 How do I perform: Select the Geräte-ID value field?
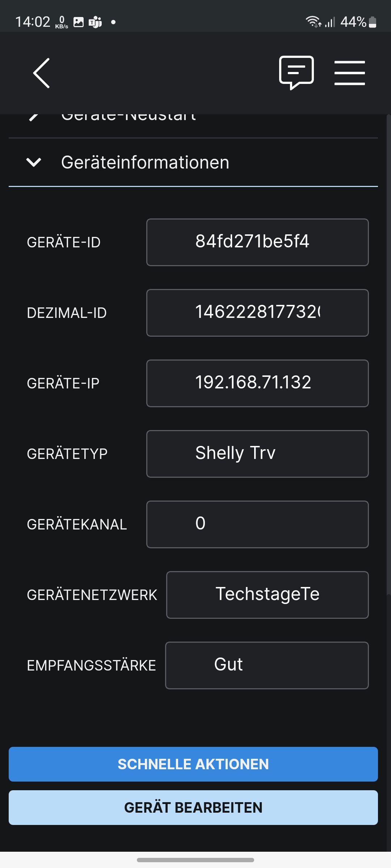point(257,242)
